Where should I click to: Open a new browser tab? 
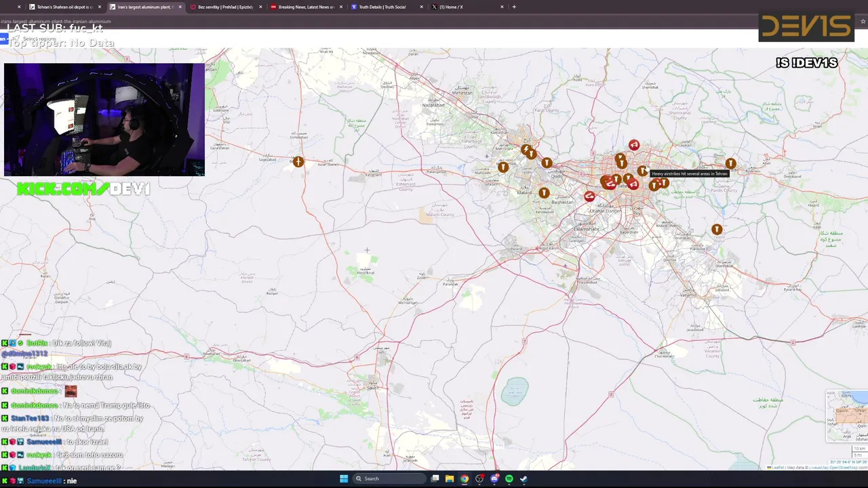[514, 7]
